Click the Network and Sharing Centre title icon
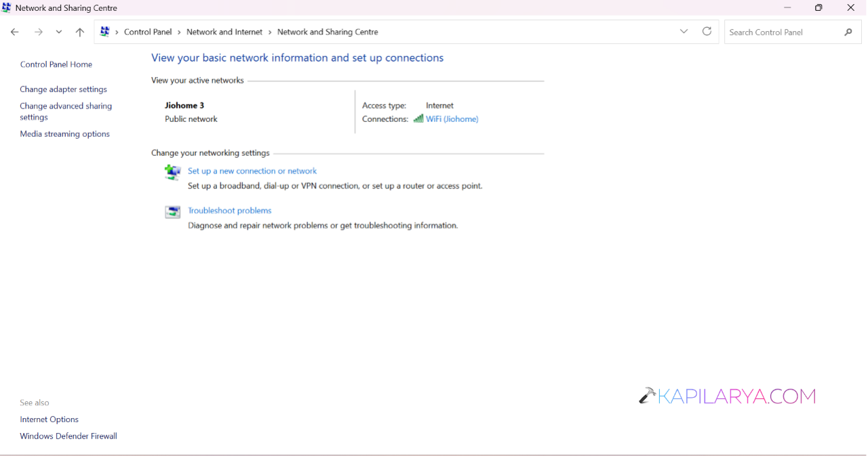 [x=7, y=7]
